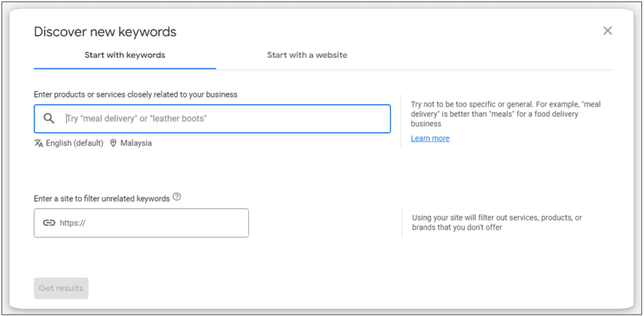Switch to Start with keywords tab
644x316 pixels.
[x=125, y=55]
